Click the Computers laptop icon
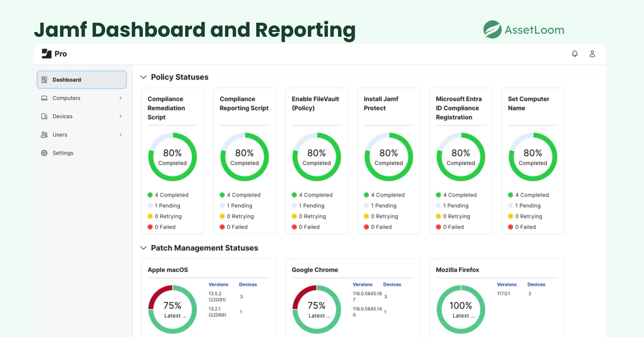 click(44, 98)
